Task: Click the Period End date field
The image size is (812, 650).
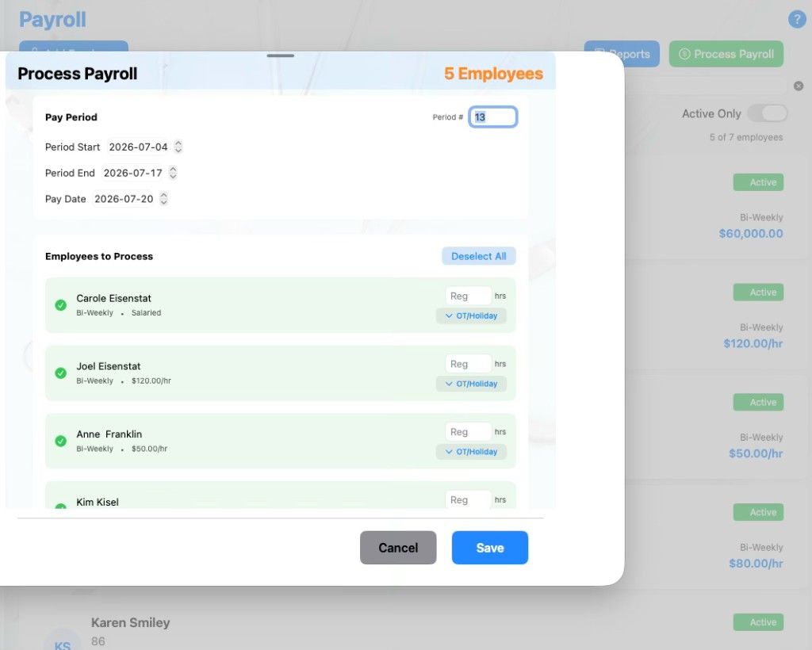Action: (132, 173)
